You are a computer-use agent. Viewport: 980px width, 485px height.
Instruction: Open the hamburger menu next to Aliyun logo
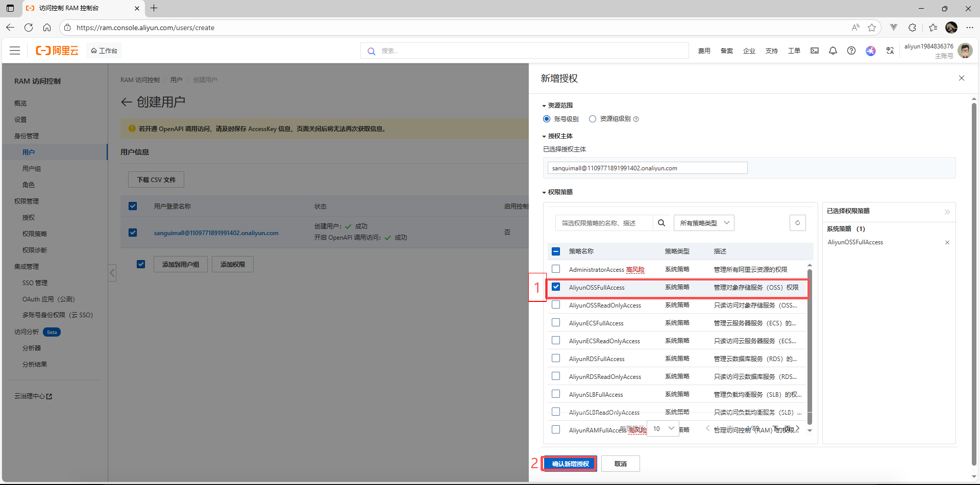pyautogui.click(x=15, y=50)
